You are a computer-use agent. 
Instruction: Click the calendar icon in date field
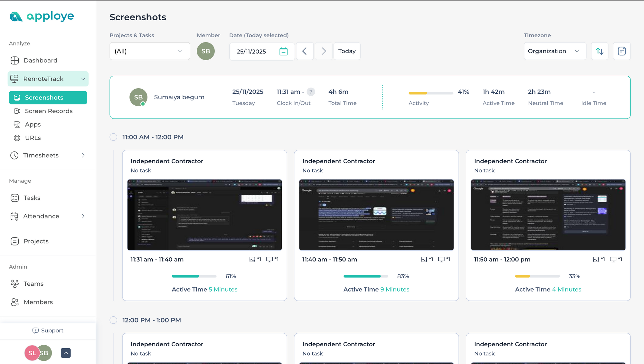pos(283,51)
